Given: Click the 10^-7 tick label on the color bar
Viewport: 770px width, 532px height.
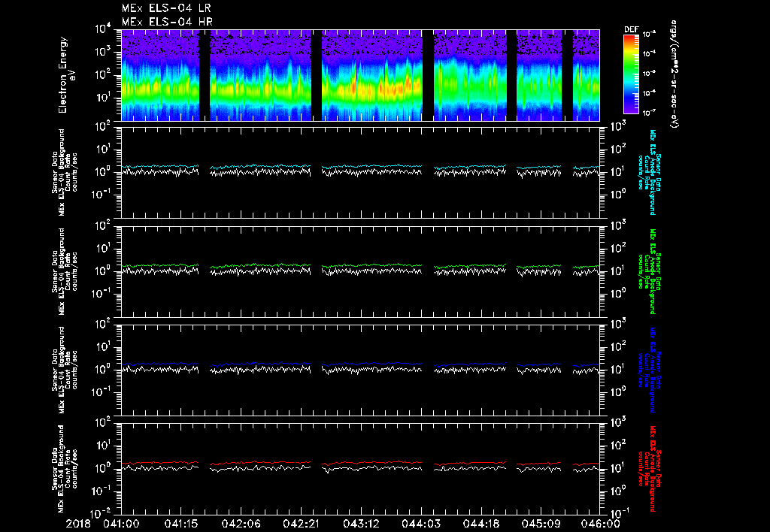Looking at the screenshot, I should [x=649, y=113].
